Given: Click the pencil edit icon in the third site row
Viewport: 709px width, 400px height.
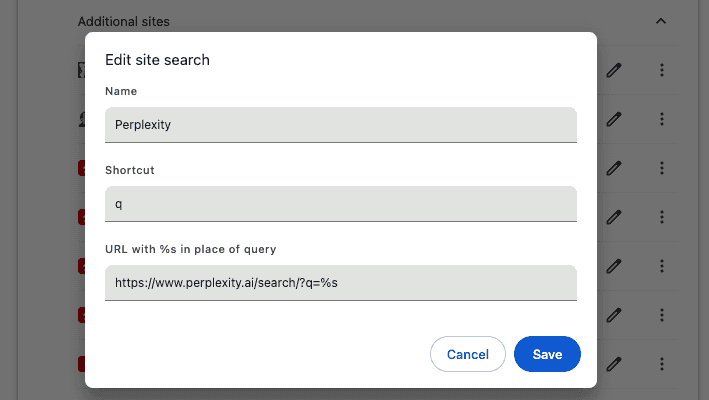Looking at the screenshot, I should pos(614,168).
